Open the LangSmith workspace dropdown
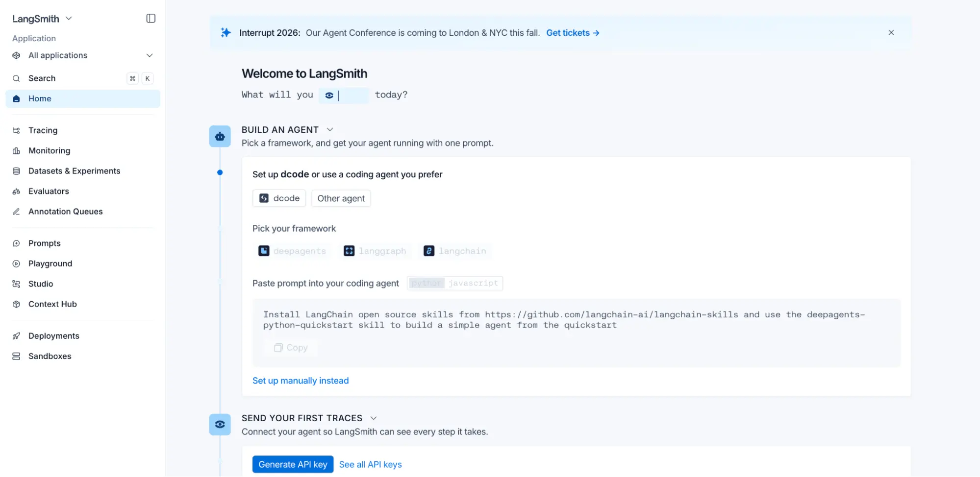 pyautogui.click(x=42, y=19)
